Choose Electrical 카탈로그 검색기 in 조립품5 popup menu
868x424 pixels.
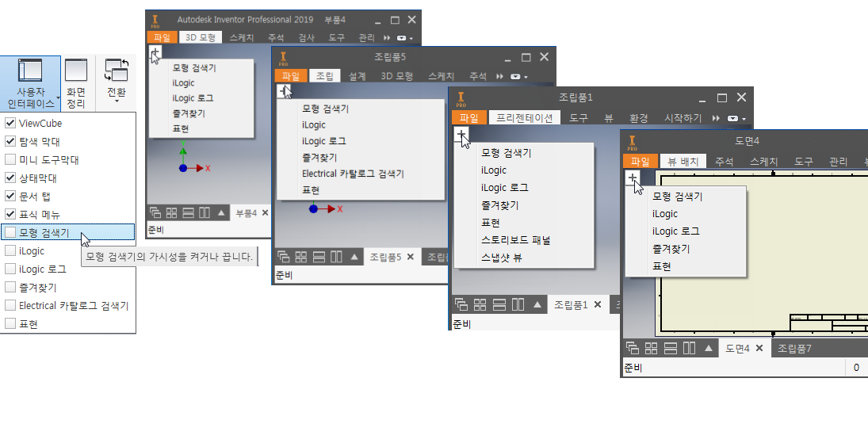click(353, 174)
